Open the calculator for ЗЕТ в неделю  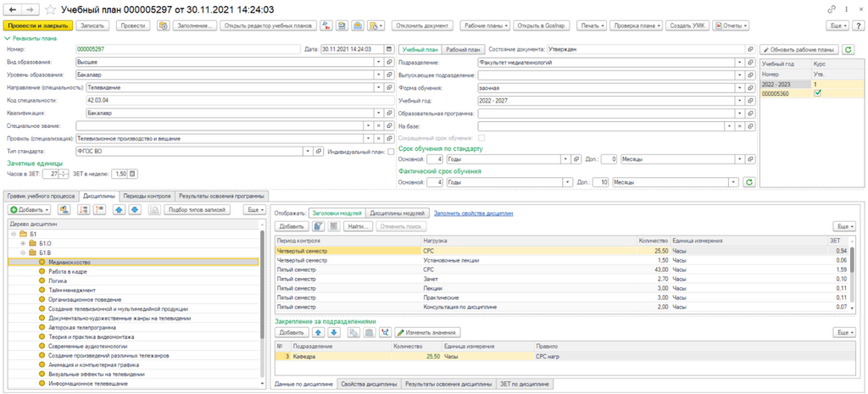coord(133,174)
